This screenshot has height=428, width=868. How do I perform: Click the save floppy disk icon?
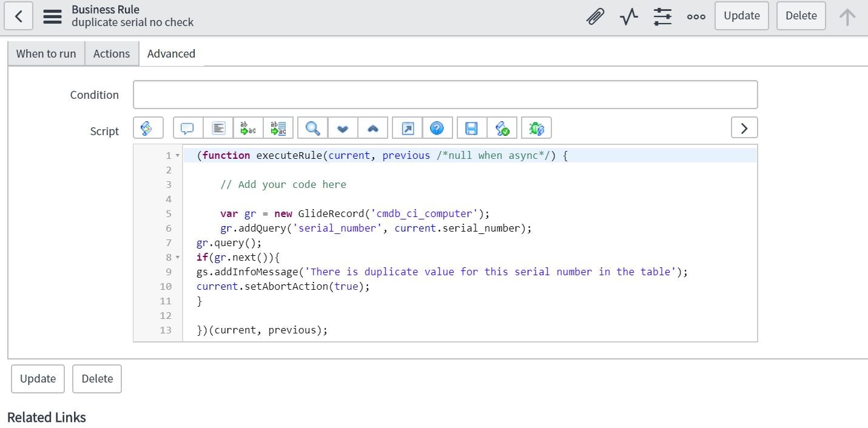(471, 128)
